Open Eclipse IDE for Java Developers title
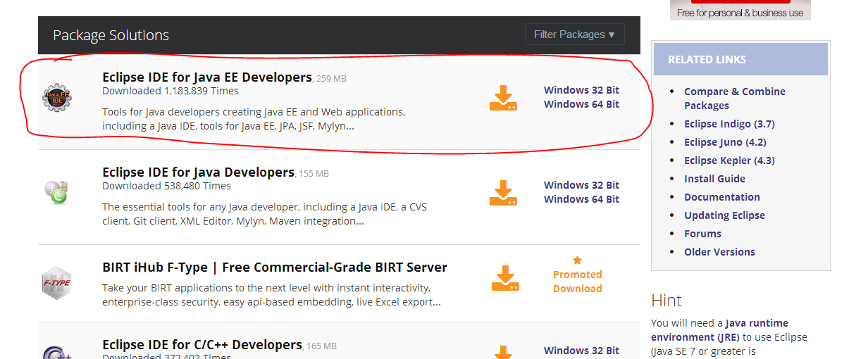Viewport: 868px width, 359px height. (x=198, y=172)
